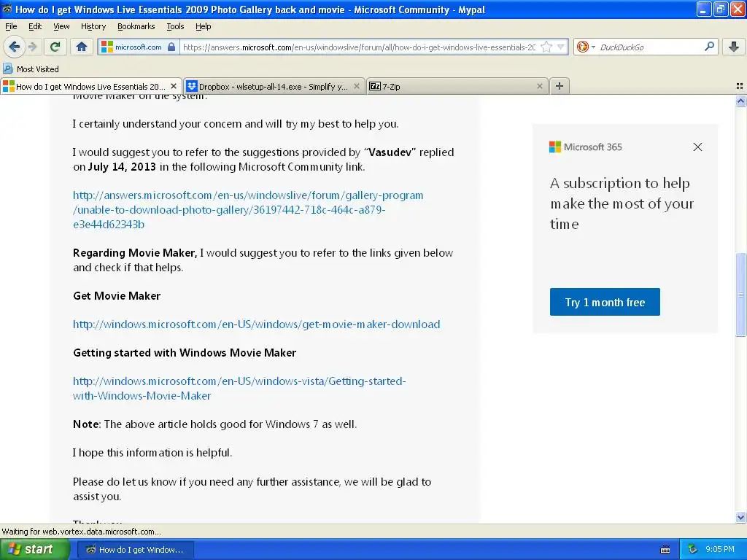Click the system tray notification icon near clock
The width and height of the screenshot is (747, 560).
pyautogui.click(x=692, y=550)
